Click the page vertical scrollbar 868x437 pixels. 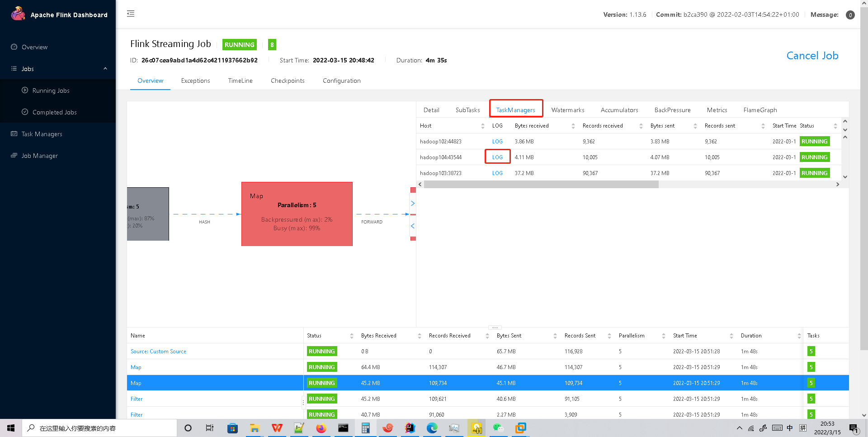pyautogui.click(x=864, y=179)
